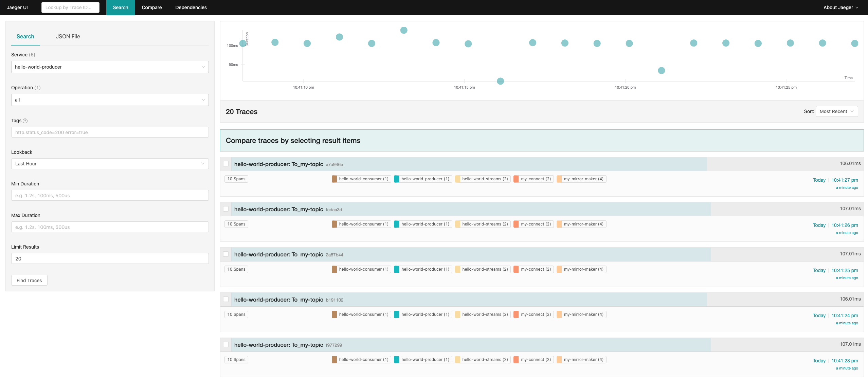
Task: Click the Tags help question-mark icon
Action: click(x=25, y=121)
